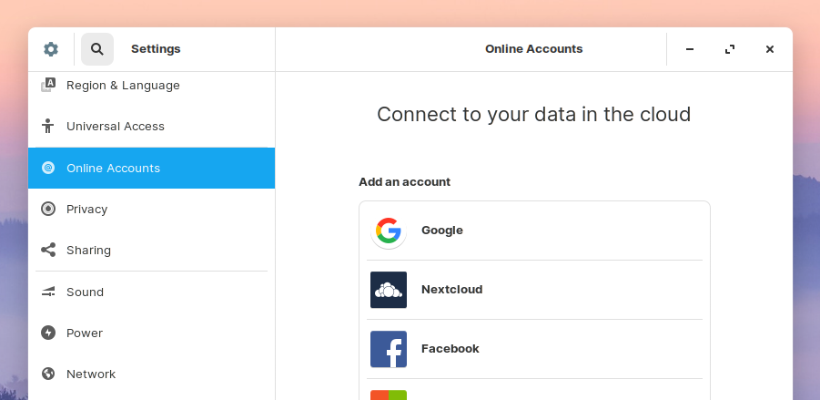Click the Power icon in the sidebar
Image resolution: width=820 pixels, height=400 pixels.
pos(48,333)
